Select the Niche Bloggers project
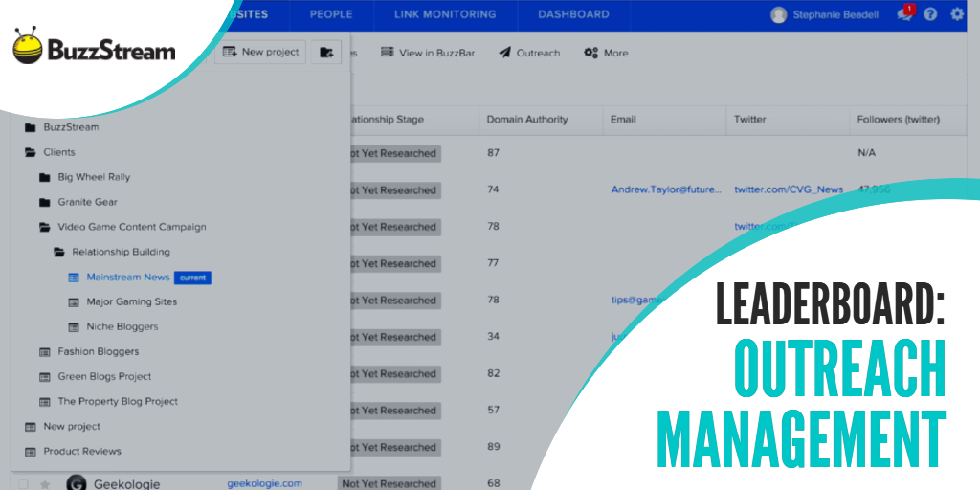This screenshot has height=490, width=980. (122, 327)
